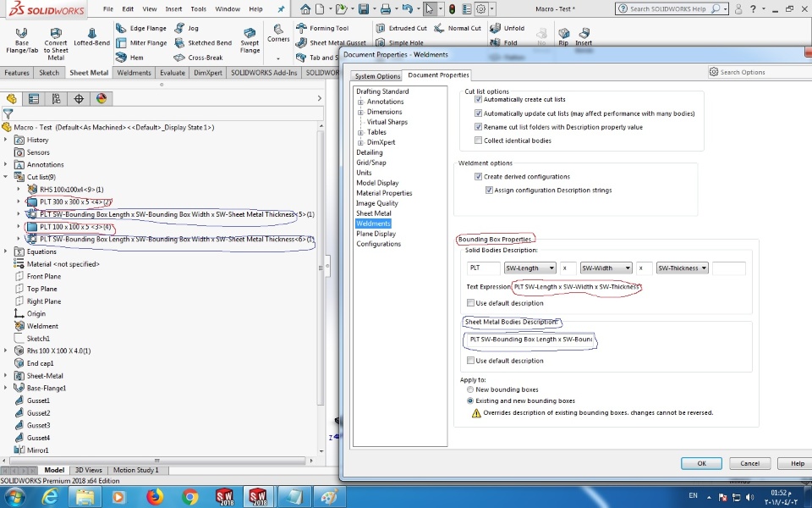Expand Tables in options tree
The width and height of the screenshot is (812, 508).
tap(360, 132)
